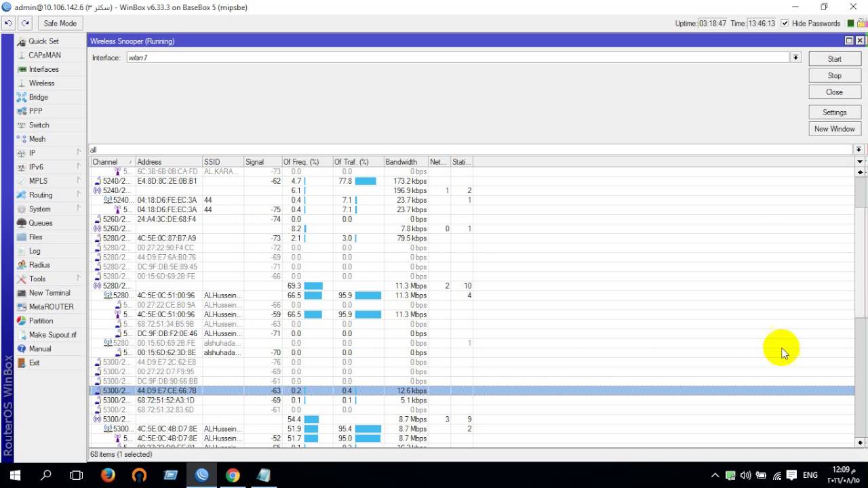Click the undo arrow in the WinBox toolbar
Screen dimensions: 868x488
pos(9,23)
